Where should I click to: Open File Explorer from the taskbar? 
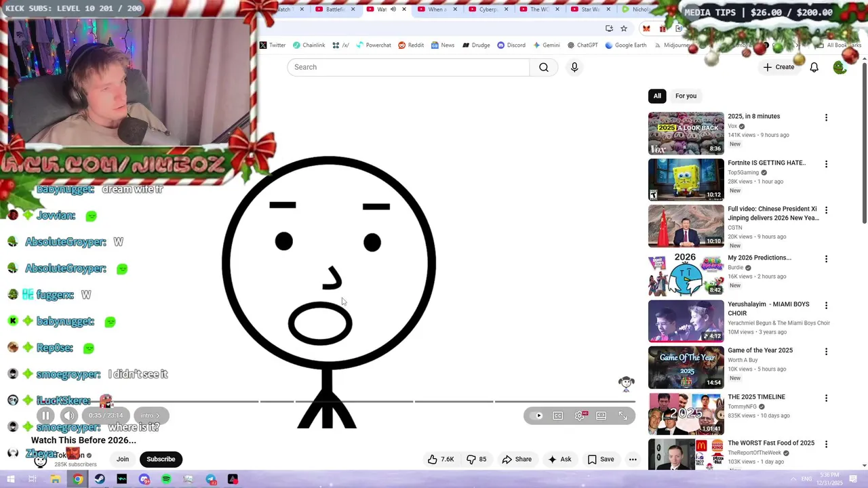coord(56,479)
